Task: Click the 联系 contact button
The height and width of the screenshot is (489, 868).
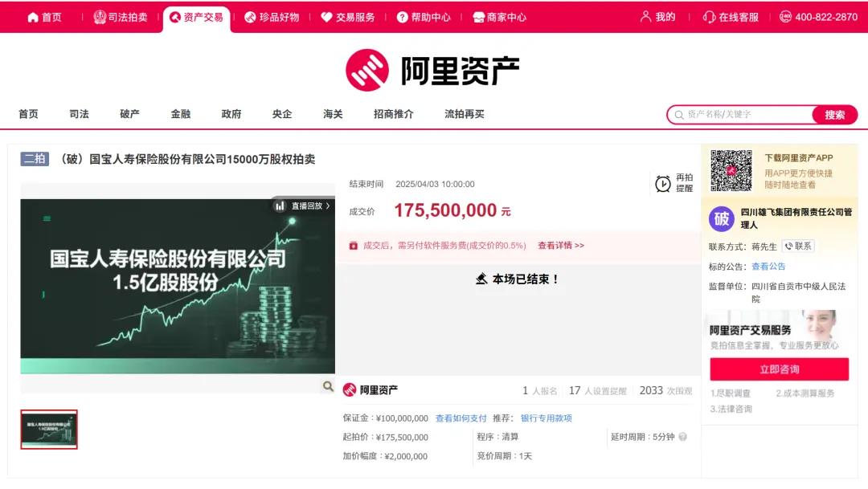Action: click(798, 247)
